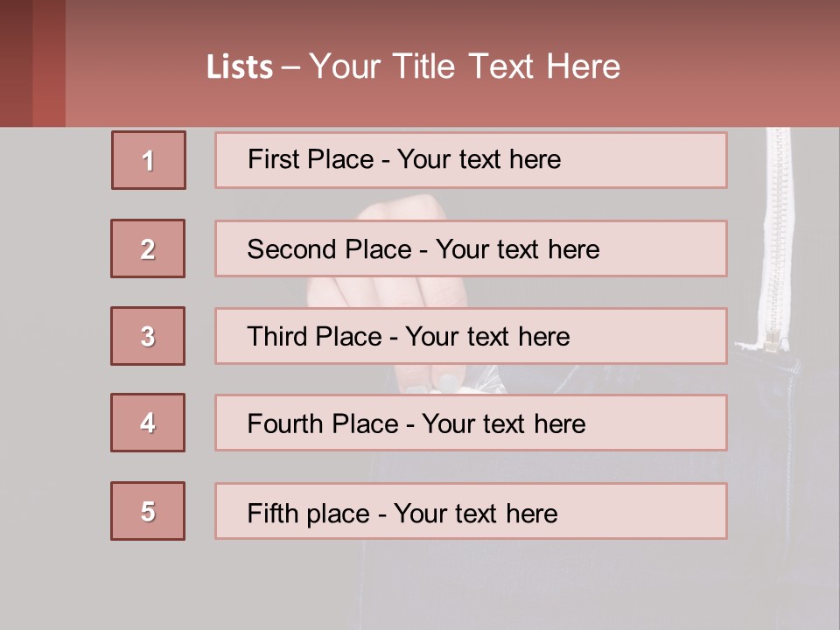Select the number 2 box
Screen dimensions: 840x630
coord(148,248)
